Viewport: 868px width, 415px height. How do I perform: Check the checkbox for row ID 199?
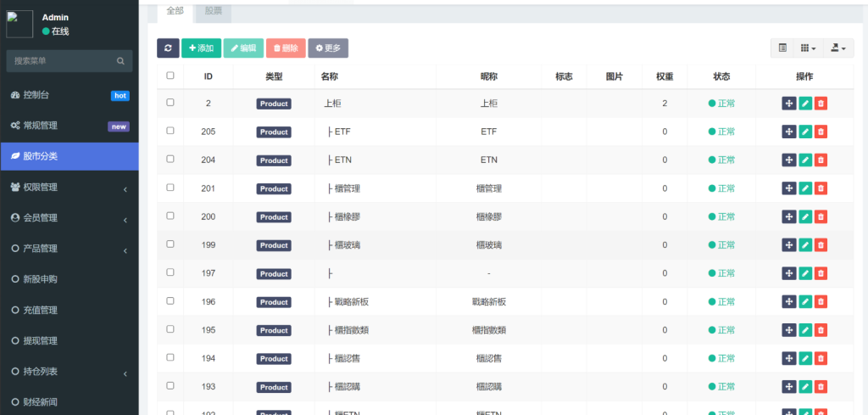pos(170,244)
